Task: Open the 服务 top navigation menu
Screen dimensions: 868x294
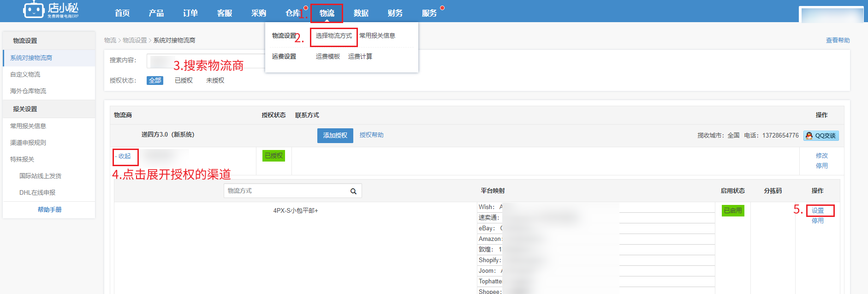Action: click(x=429, y=13)
